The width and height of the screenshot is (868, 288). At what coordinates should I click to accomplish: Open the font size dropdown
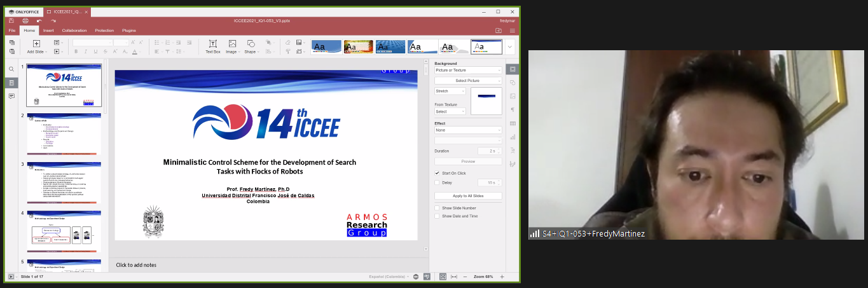(121, 43)
